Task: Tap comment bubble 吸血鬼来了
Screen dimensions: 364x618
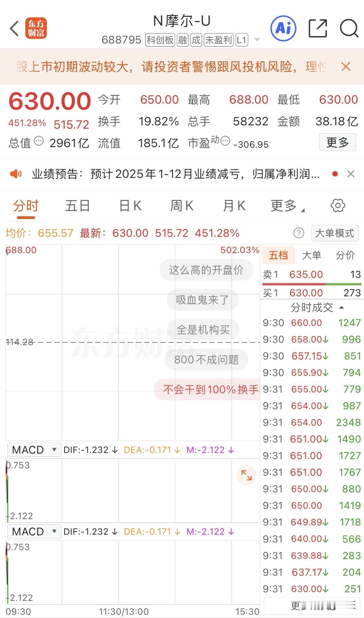Action: coord(203,300)
